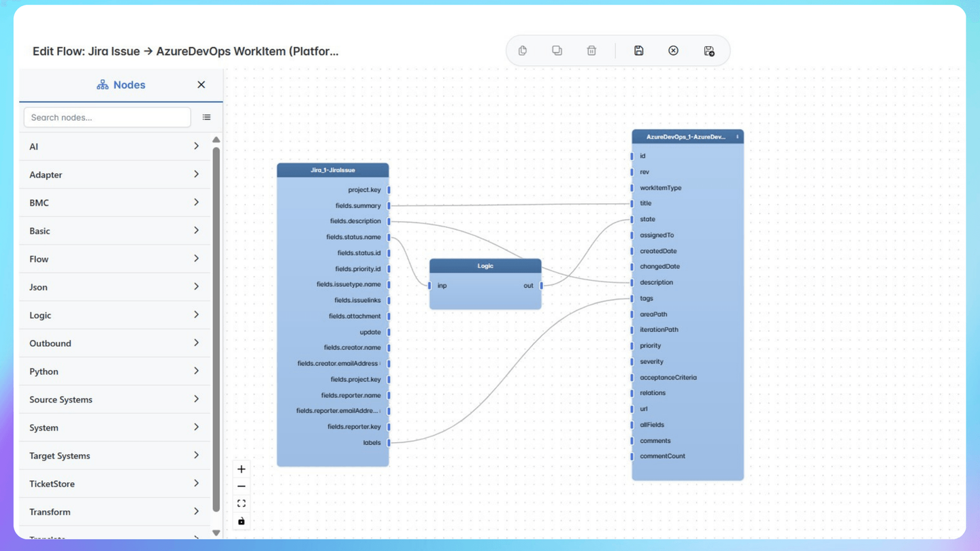Toggle canvas interactivity with the lock icon
The width and height of the screenshot is (980, 551).
[x=241, y=521]
